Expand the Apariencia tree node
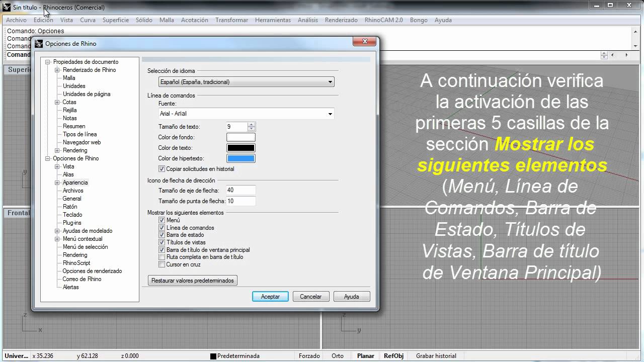Viewport: 644px width, 362px height. pos(57,183)
